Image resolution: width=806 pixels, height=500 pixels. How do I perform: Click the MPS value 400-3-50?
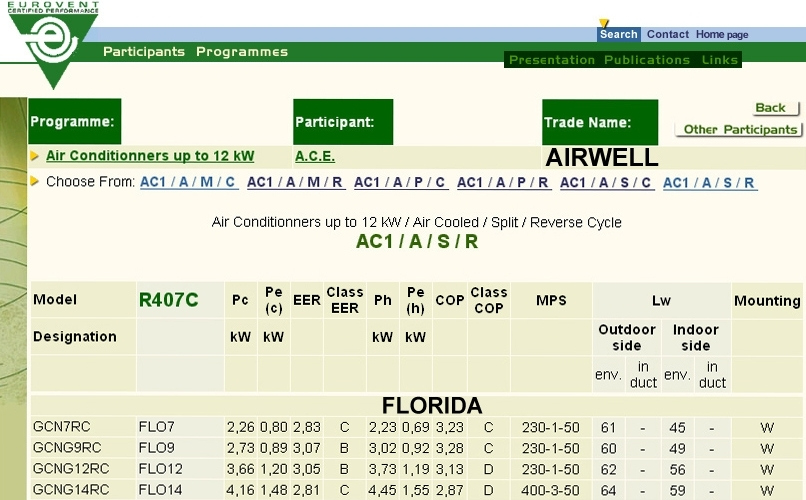pos(551,490)
